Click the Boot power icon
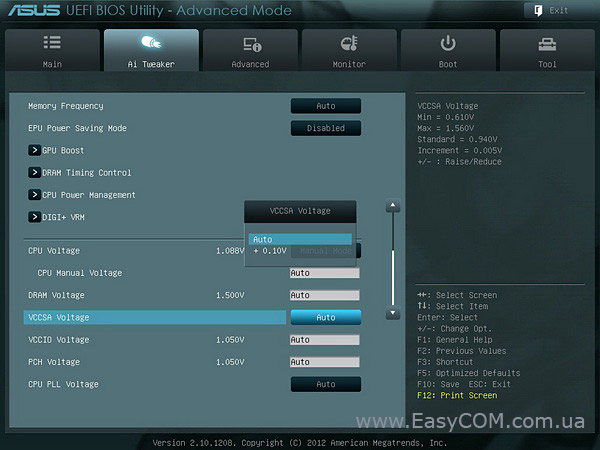Viewport: 600px width, 450px height. coord(448,43)
